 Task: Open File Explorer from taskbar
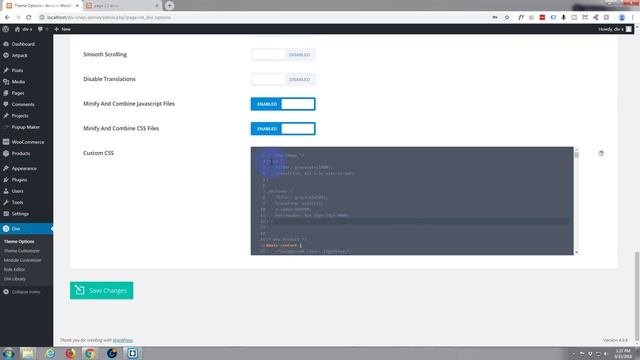click(x=28, y=353)
